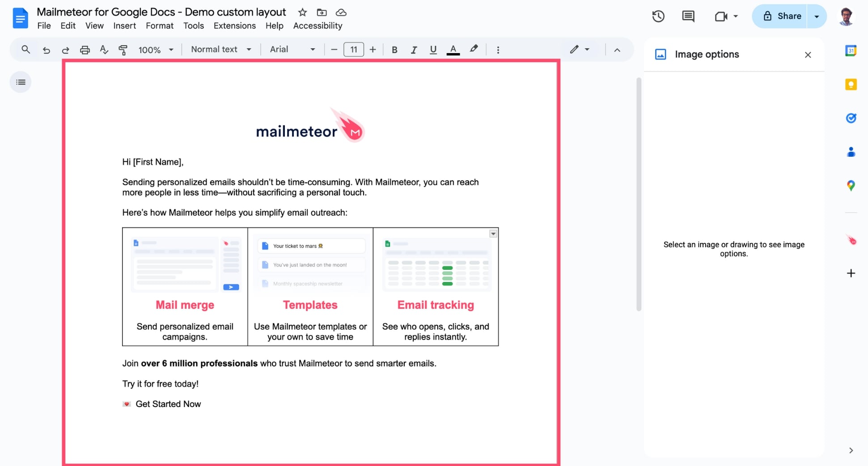Open the Share options dropdown arrow
This screenshot has height=466, width=868.
point(817,17)
